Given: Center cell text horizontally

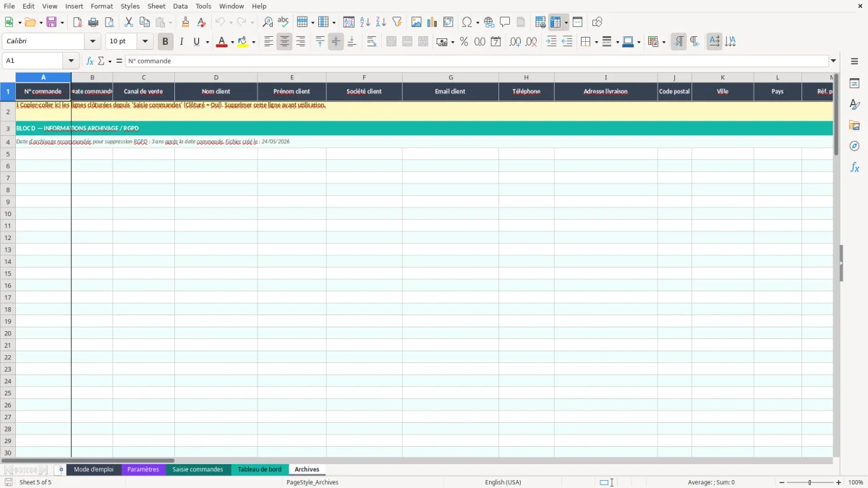Looking at the screenshot, I should pos(285,42).
